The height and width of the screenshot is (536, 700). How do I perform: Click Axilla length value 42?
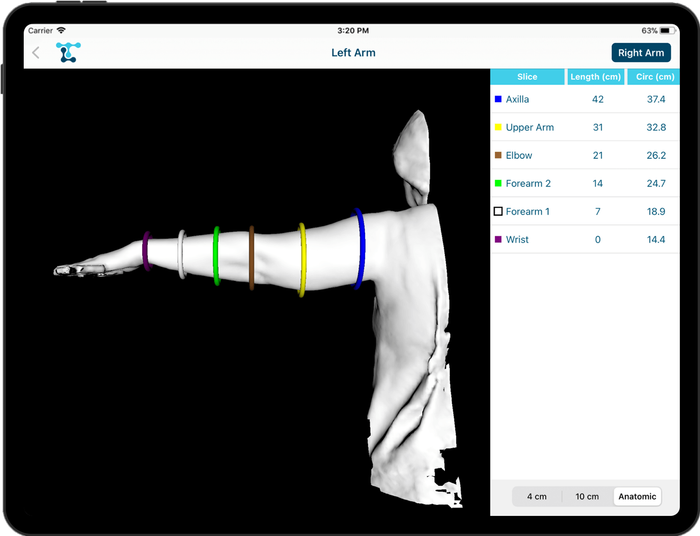point(598,99)
